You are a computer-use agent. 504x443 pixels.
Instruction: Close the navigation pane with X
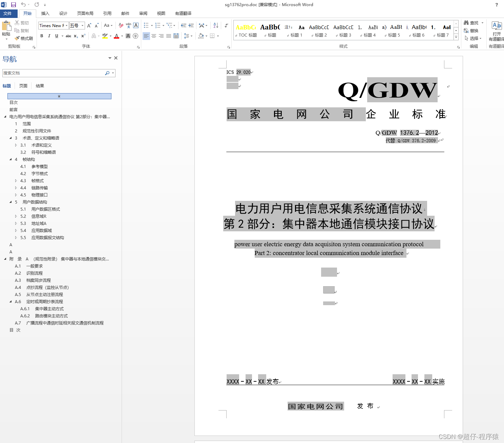click(116, 58)
